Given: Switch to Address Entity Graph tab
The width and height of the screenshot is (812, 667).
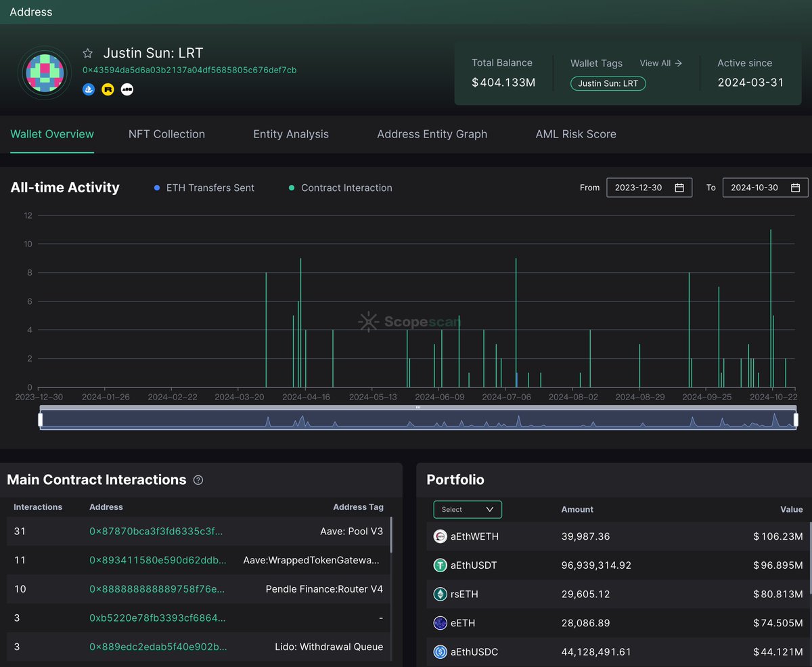Looking at the screenshot, I should pos(432,134).
